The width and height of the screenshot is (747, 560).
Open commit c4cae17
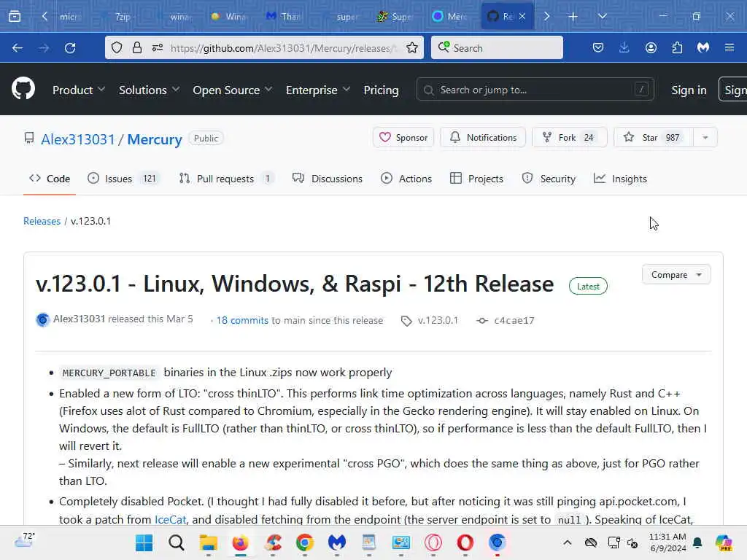506,321
